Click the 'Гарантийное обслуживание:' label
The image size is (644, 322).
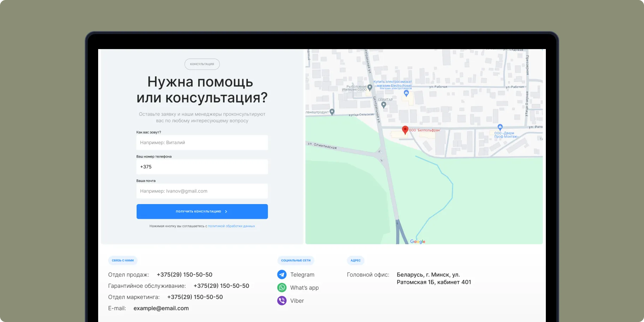(x=147, y=286)
